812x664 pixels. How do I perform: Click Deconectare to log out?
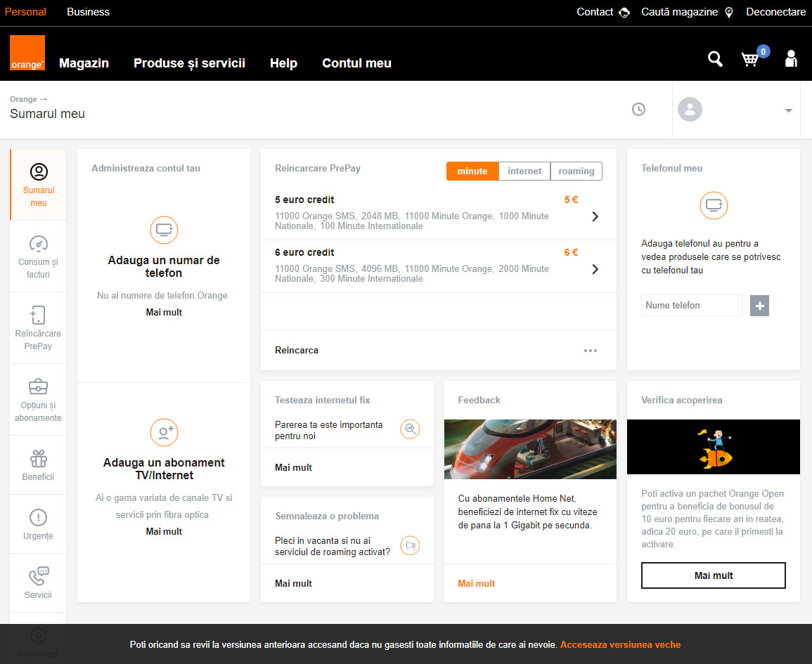(x=775, y=12)
